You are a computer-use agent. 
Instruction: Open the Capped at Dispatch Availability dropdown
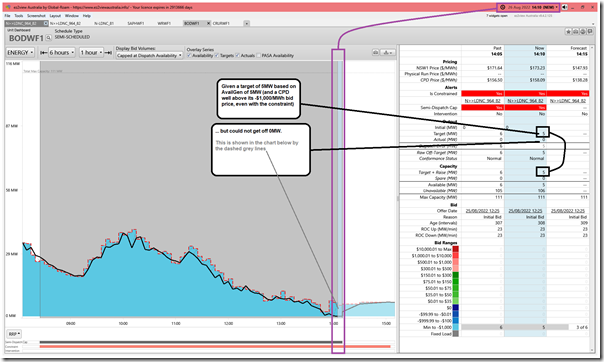(149, 55)
